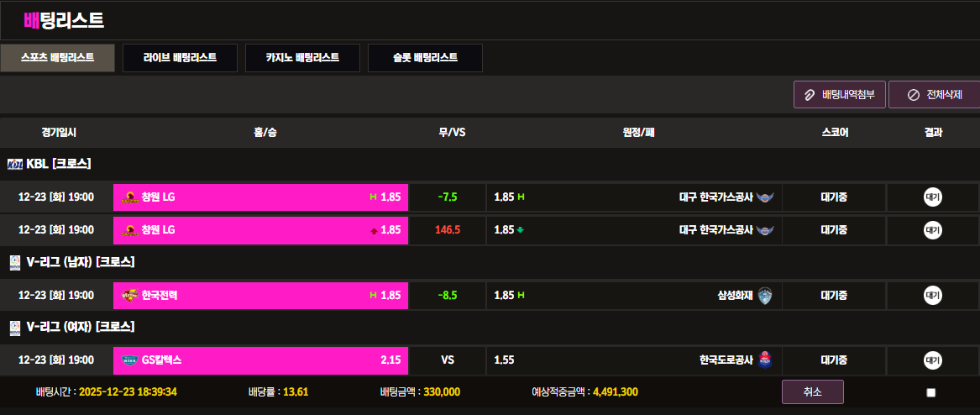Click the 삼성화재 team emblem
The height and width of the screenshot is (415, 980).
[x=764, y=295]
